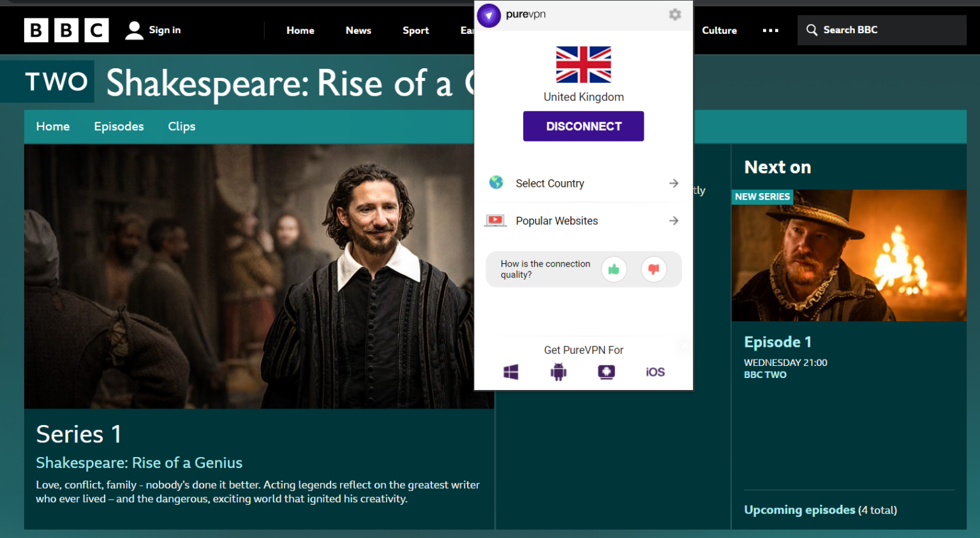Screen dimensions: 980x538
Task: Click the PureVPN shield logo
Action: point(488,15)
